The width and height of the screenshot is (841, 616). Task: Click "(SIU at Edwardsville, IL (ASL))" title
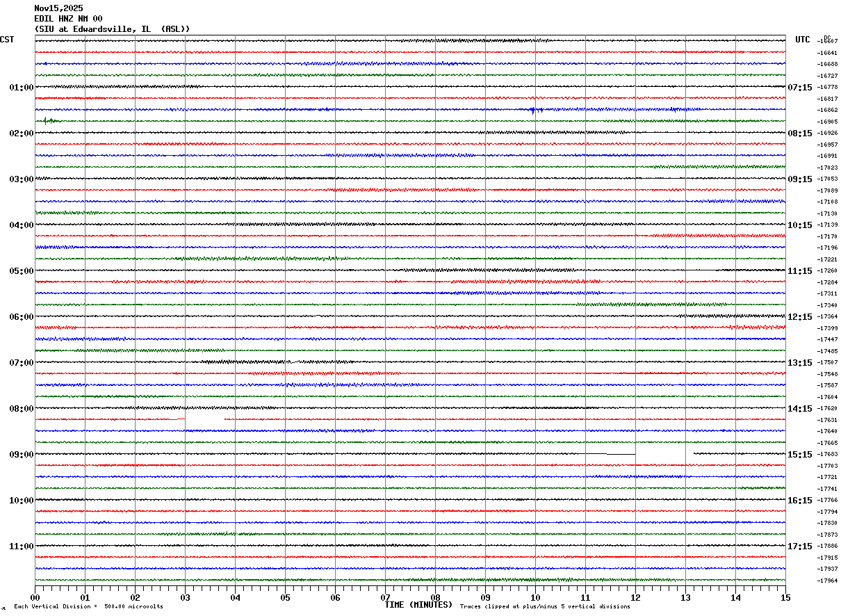pos(112,29)
